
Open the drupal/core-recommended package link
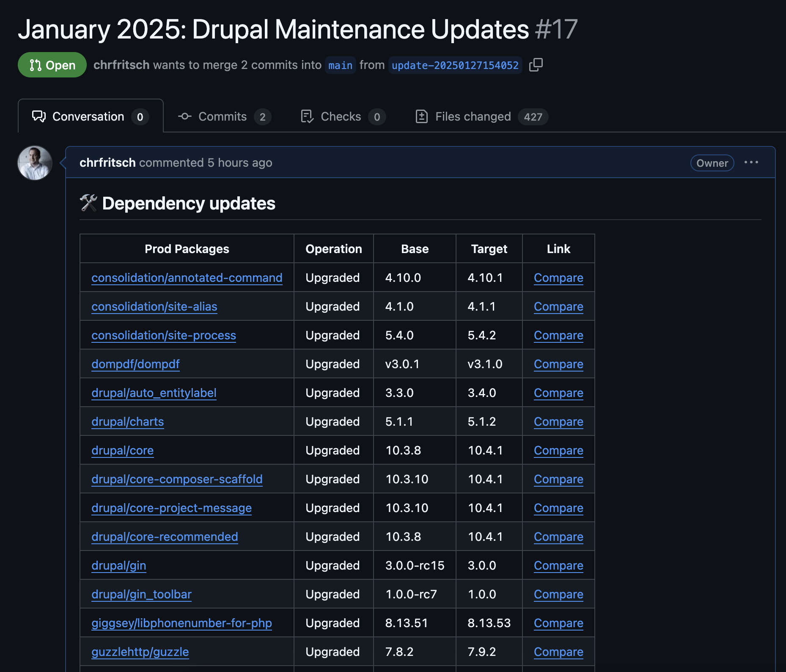point(165,537)
